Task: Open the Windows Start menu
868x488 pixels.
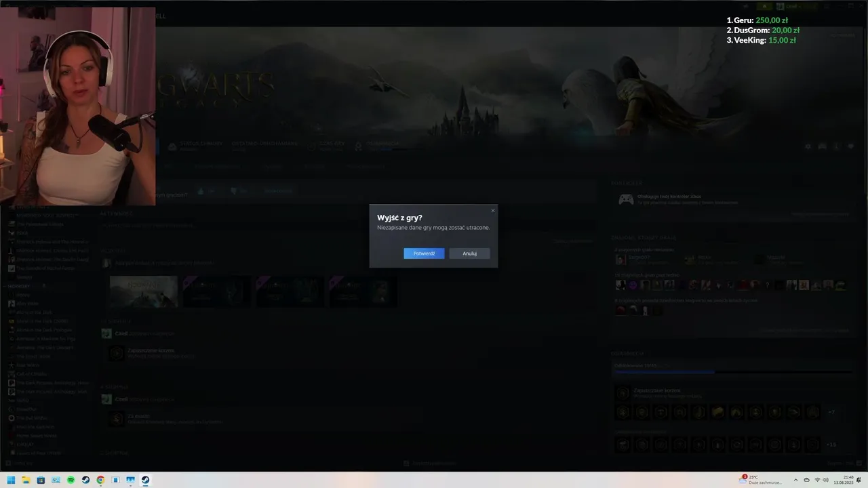Action: (11, 480)
